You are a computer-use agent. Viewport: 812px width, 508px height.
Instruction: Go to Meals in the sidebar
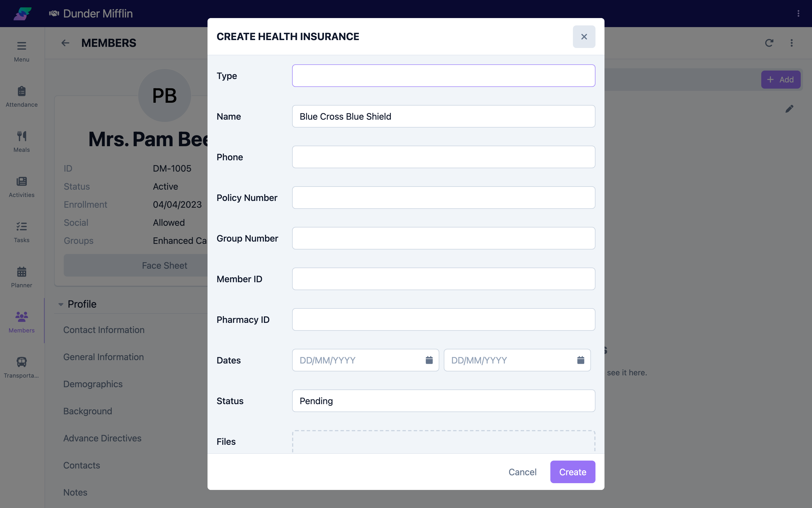pos(22,142)
